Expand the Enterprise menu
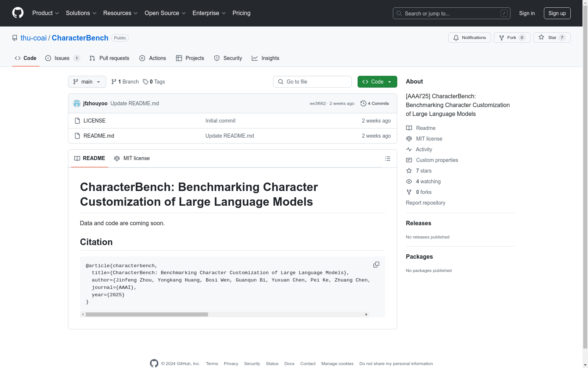 (209, 13)
